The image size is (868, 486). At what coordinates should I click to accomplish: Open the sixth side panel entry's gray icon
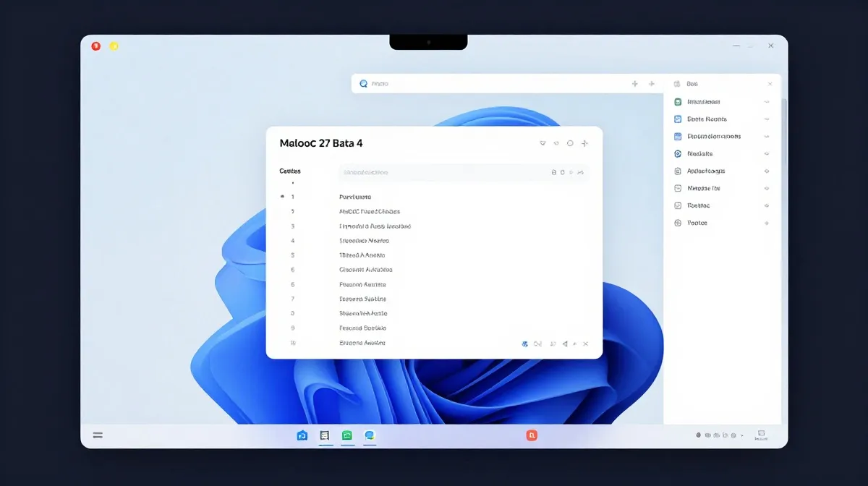678,188
